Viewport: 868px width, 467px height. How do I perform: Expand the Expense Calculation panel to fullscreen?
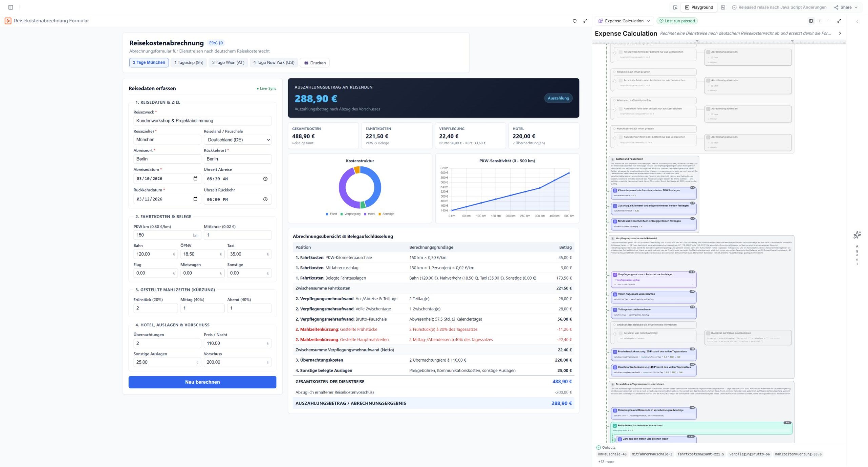point(839,21)
